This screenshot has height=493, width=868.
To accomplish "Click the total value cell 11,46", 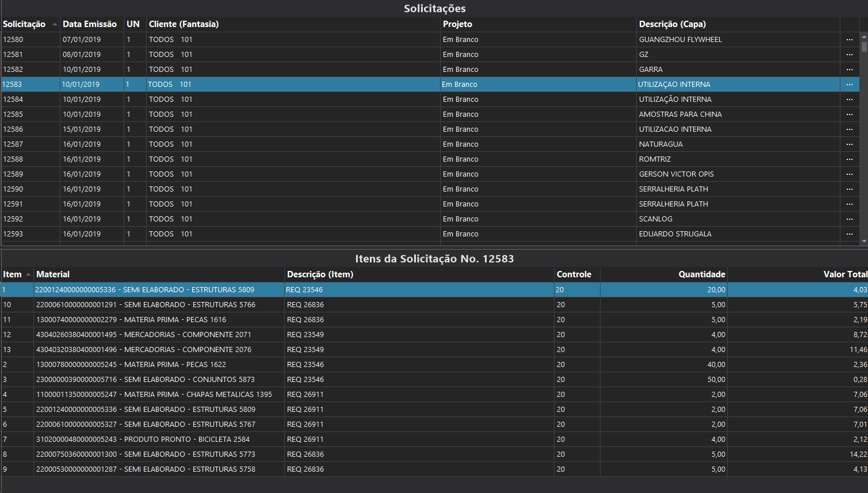I will coord(798,350).
